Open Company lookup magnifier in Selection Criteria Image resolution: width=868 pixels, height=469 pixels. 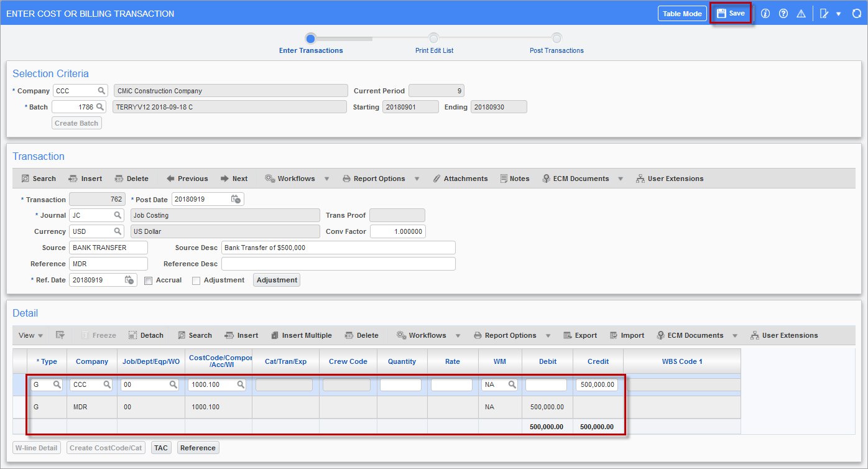pyautogui.click(x=101, y=91)
